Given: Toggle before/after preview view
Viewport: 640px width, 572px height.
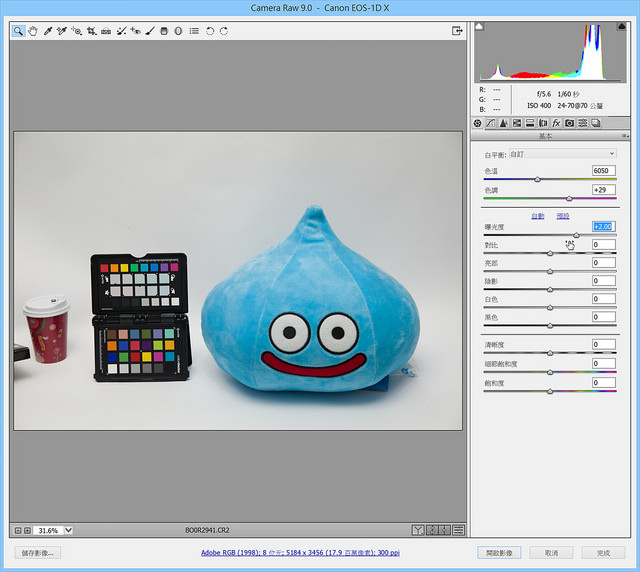Looking at the screenshot, I should click(x=418, y=530).
